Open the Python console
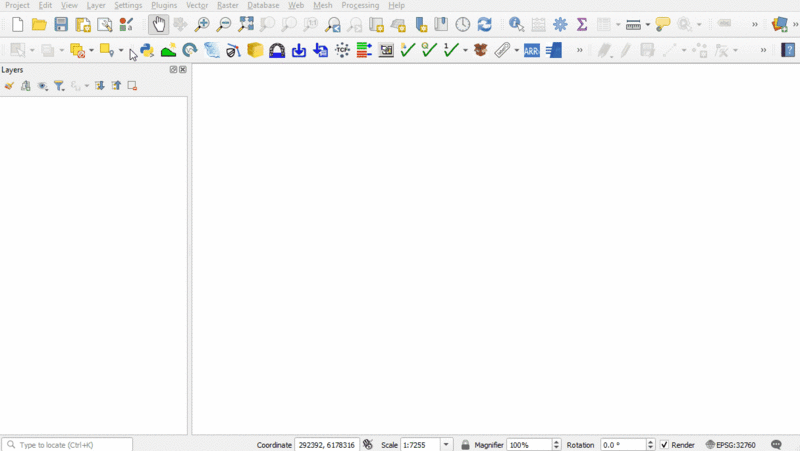The height and width of the screenshot is (451, 800). coord(147,50)
